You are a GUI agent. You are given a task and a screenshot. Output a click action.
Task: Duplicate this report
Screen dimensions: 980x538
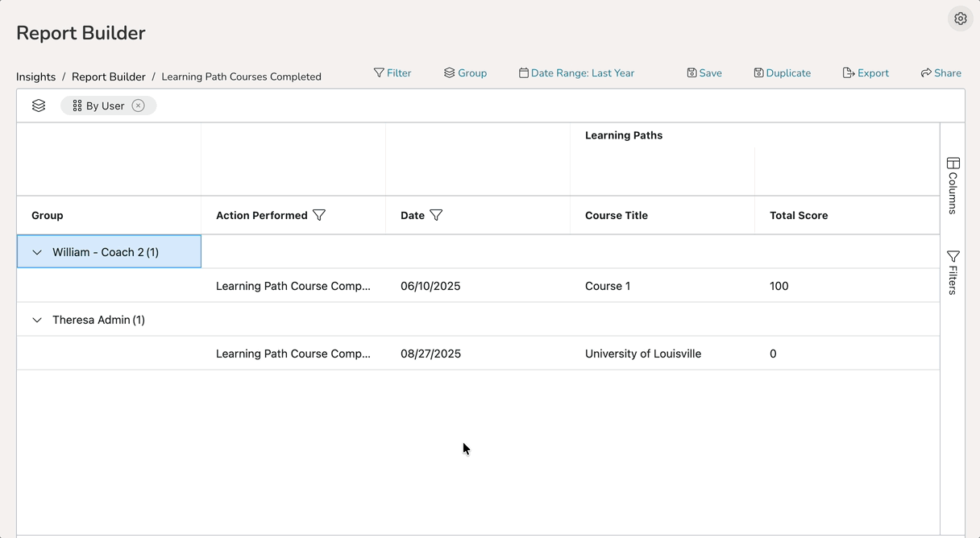pyautogui.click(x=782, y=73)
